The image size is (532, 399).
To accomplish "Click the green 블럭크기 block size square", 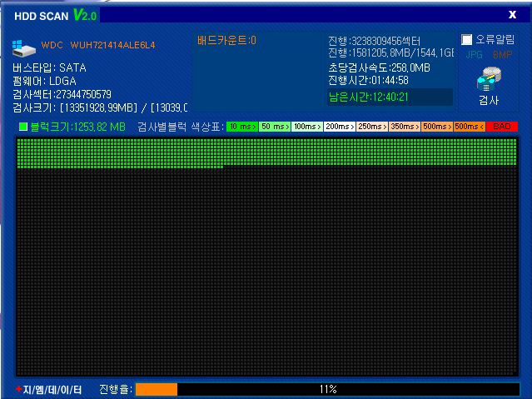I will [x=23, y=127].
